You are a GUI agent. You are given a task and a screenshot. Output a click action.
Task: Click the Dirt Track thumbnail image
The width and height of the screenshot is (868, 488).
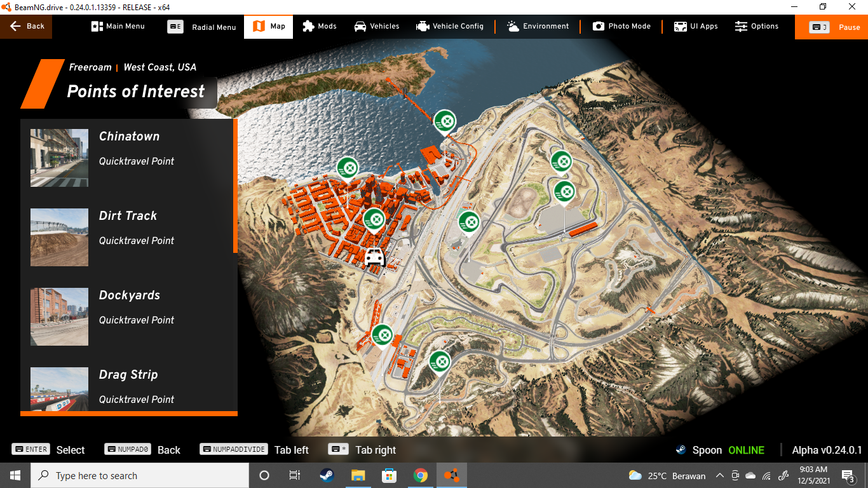tap(59, 237)
